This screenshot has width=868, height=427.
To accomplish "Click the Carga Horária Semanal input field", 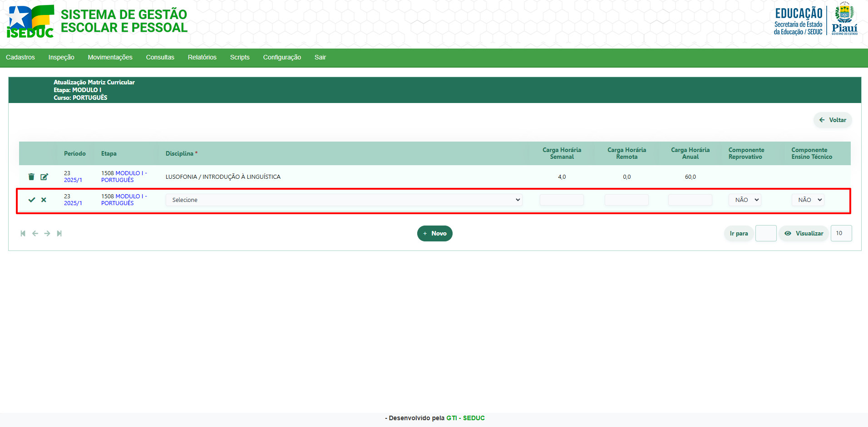I will (562, 200).
